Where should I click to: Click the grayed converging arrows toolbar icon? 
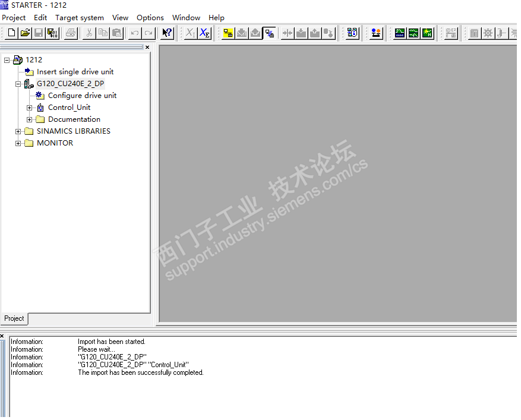coord(288,33)
